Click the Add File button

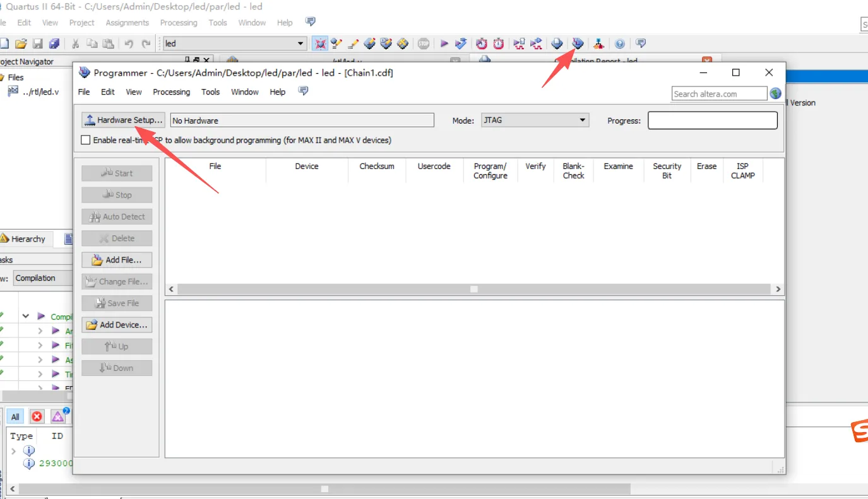click(117, 260)
